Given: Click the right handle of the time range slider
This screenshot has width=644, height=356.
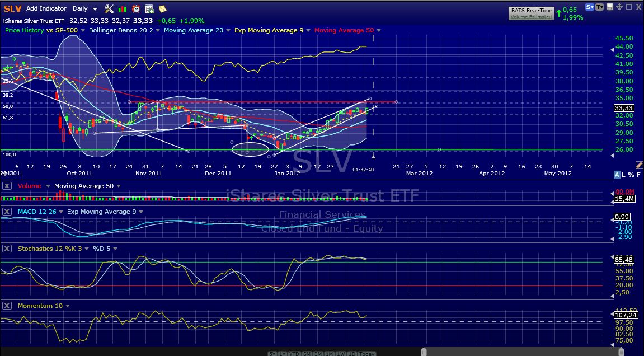Looking at the screenshot, I should (623, 352).
